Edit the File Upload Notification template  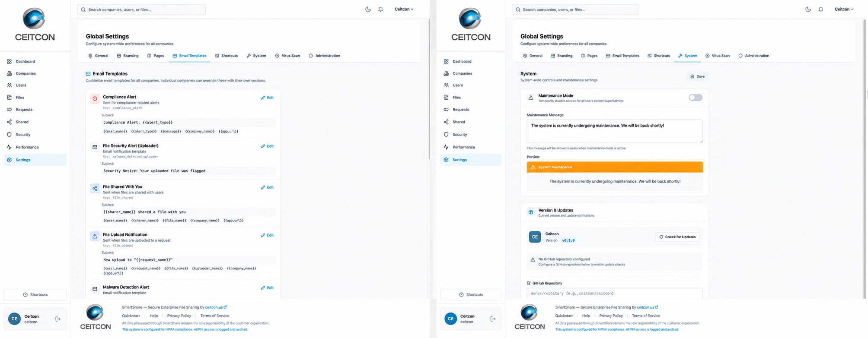267,235
